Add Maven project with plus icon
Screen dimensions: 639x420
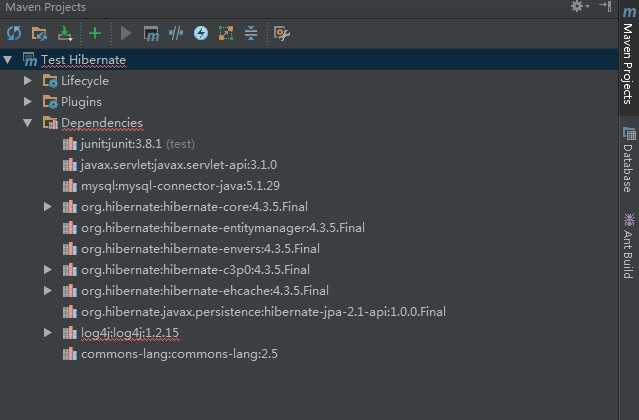coord(95,33)
